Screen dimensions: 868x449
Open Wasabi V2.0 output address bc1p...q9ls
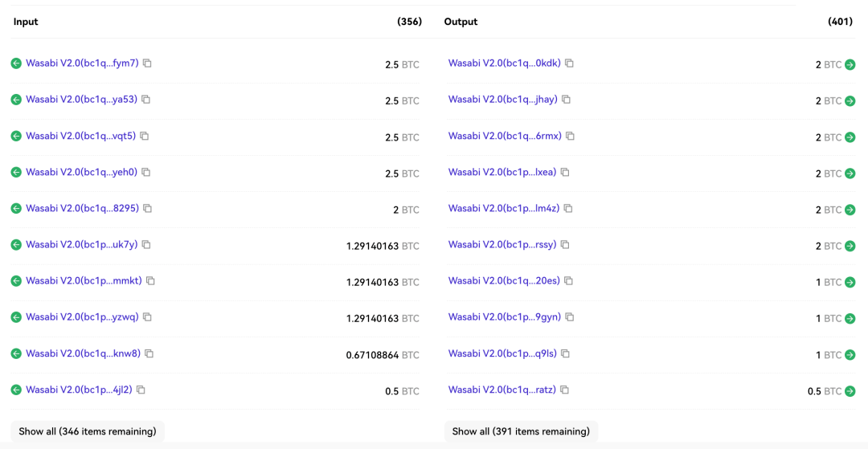click(x=502, y=353)
